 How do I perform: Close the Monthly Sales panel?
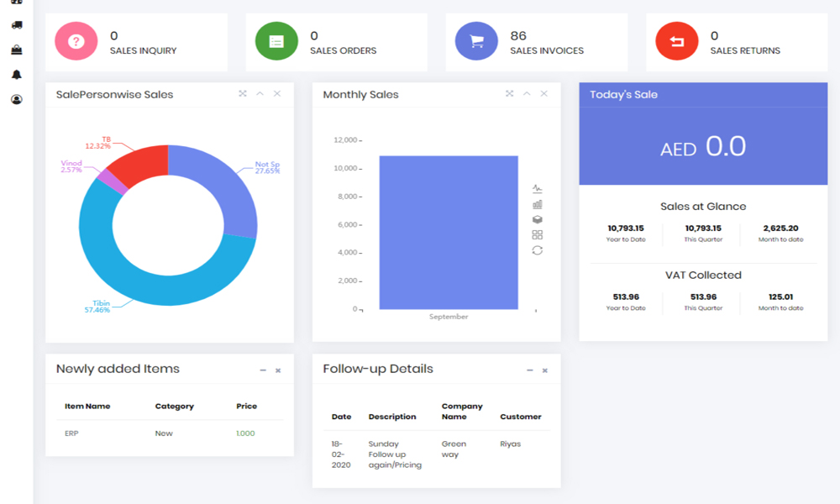543,94
